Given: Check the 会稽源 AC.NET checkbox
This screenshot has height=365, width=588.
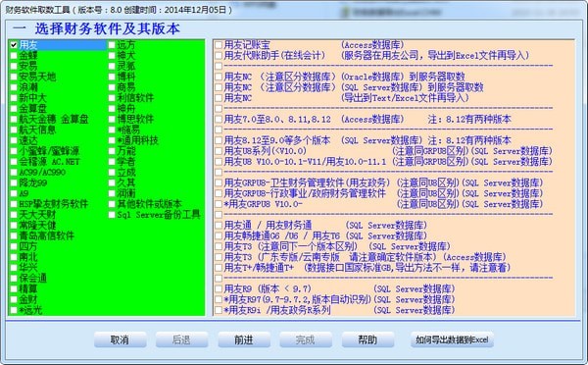Looking at the screenshot, I should pyautogui.click(x=14, y=162).
